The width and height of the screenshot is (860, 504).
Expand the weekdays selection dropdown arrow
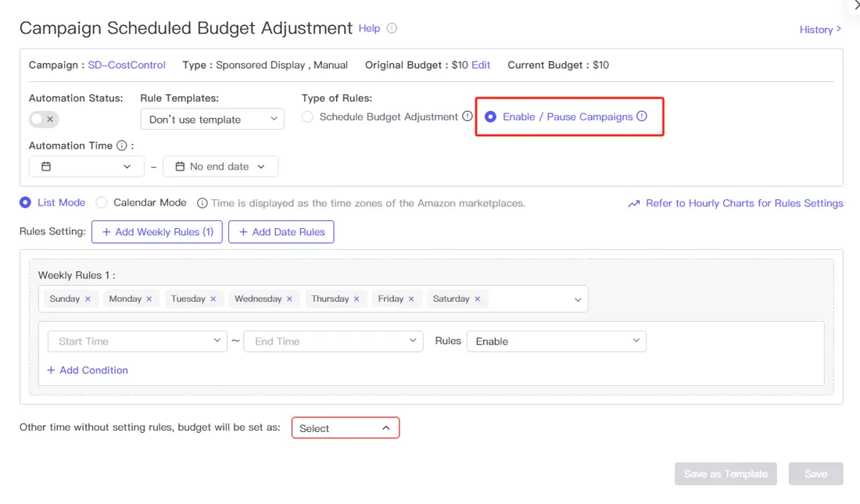pyautogui.click(x=578, y=299)
